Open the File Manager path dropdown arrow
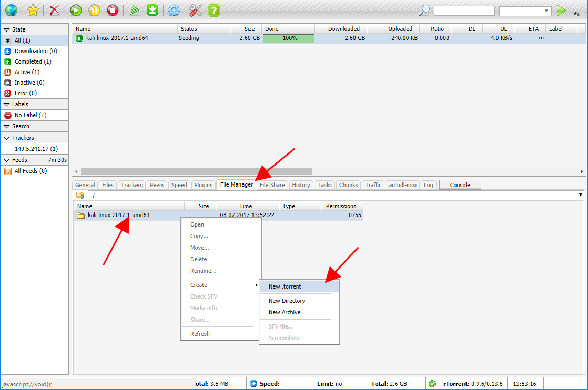This screenshot has height=390, width=588. [581, 195]
